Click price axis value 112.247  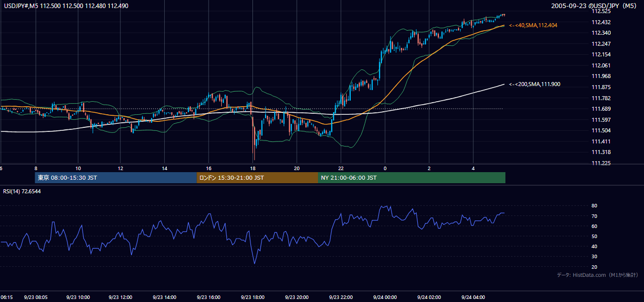(601, 44)
